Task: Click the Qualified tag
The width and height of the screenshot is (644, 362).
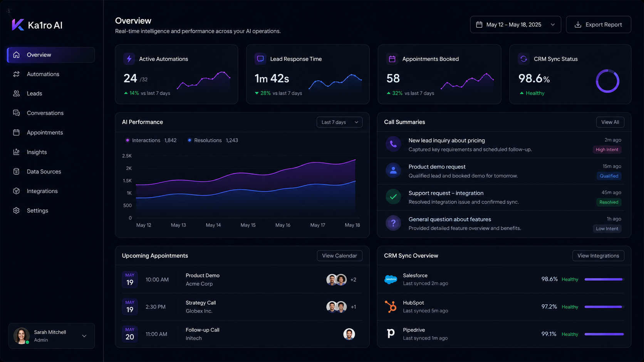Action: coord(609,176)
